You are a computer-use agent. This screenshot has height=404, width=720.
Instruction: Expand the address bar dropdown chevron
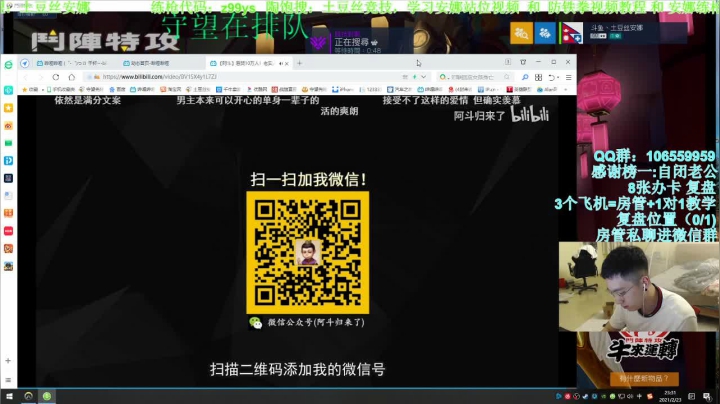[423, 77]
